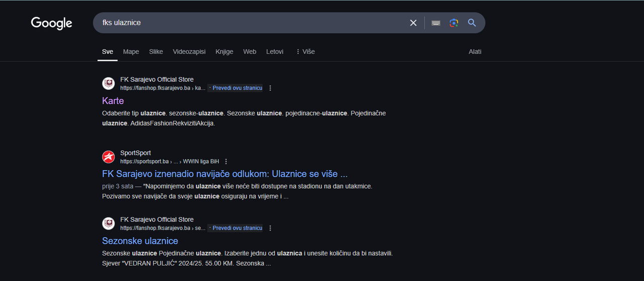The image size is (644, 281).
Task: Start a search by image with Lens
Action: click(x=454, y=23)
